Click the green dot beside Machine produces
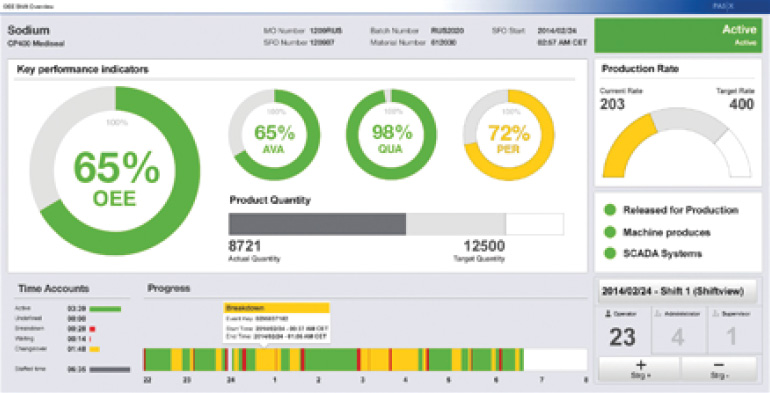The image size is (770, 393). tap(609, 232)
